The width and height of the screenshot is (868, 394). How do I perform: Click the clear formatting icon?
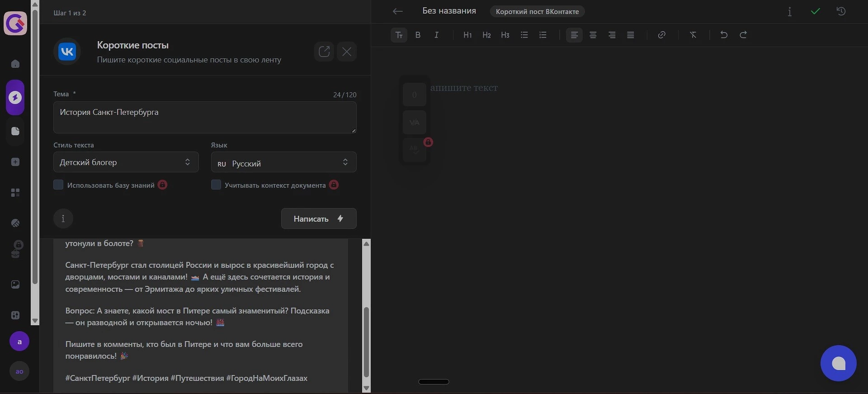tap(693, 35)
